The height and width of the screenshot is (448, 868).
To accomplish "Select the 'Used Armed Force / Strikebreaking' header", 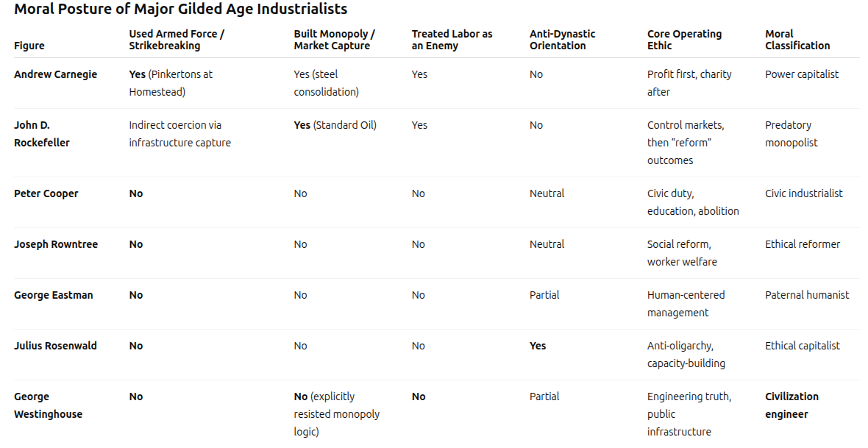I will click(x=177, y=40).
